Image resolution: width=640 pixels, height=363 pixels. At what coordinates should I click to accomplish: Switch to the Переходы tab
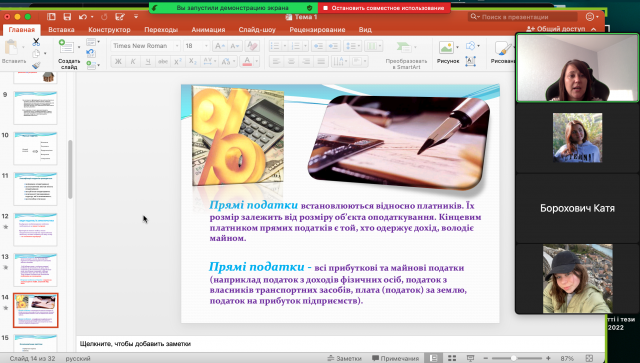point(161,29)
